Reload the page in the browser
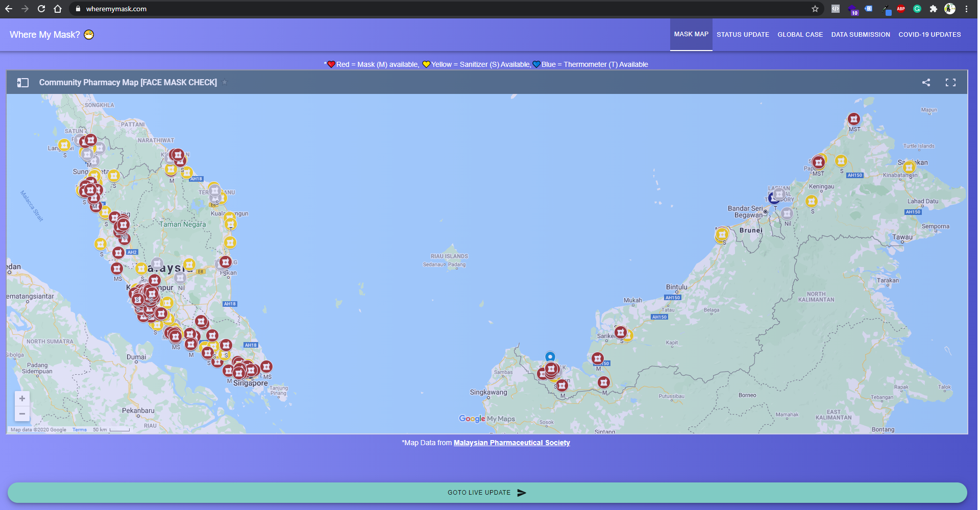This screenshot has width=980, height=510. pos(41,9)
